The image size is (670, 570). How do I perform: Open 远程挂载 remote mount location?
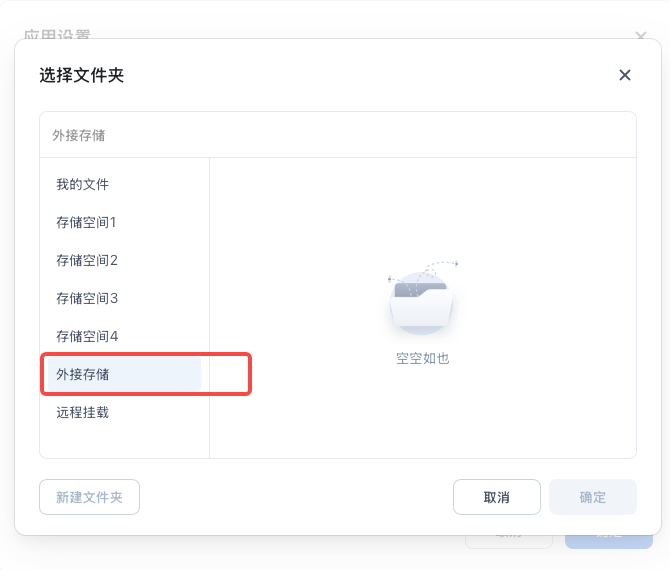124,412
